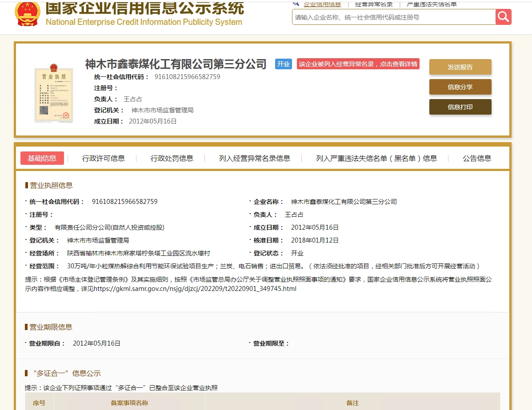
Task: Open the red abnormal operations list warning notice
Action: point(358,64)
